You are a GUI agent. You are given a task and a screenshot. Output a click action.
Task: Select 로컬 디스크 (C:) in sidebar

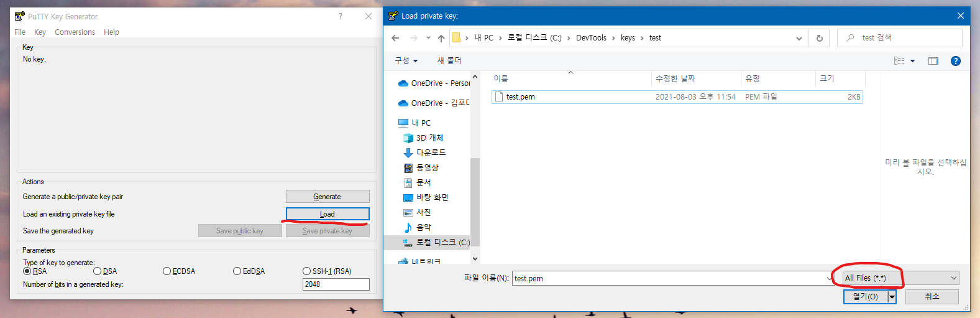(436, 242)
